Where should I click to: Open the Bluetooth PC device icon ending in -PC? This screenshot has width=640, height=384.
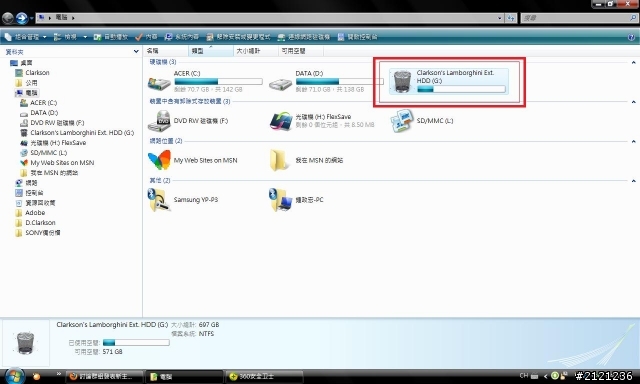point(281,200)
